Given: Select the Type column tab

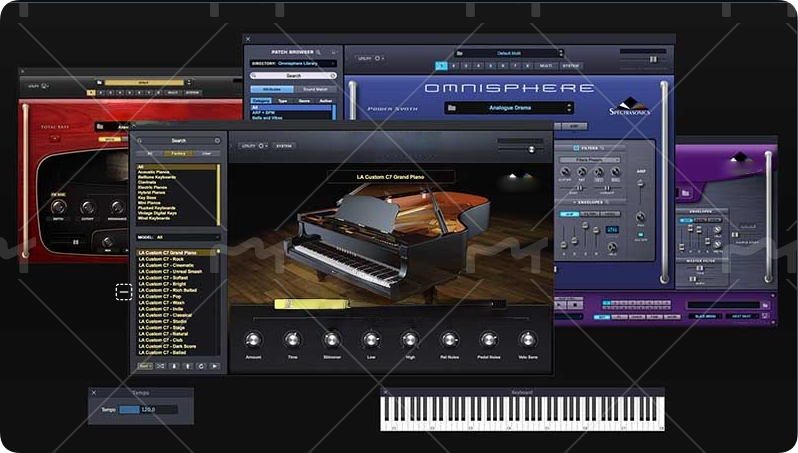Looking at the screenshot, I should point(282,101).
